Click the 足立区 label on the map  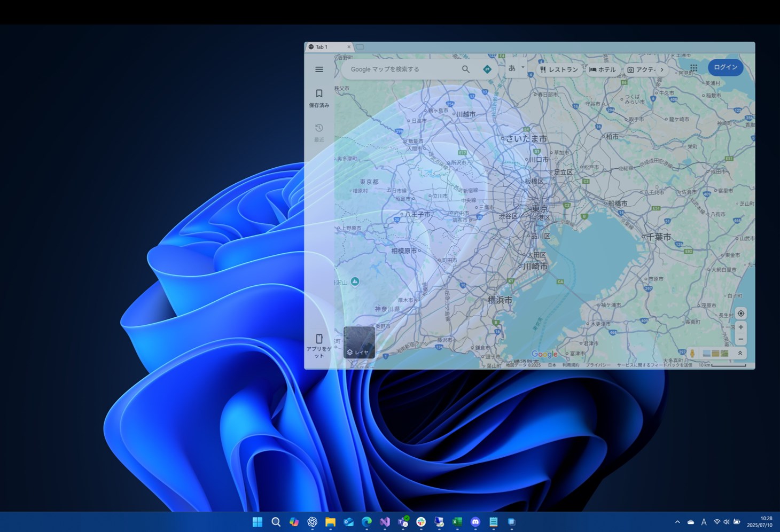pos(563,172)
